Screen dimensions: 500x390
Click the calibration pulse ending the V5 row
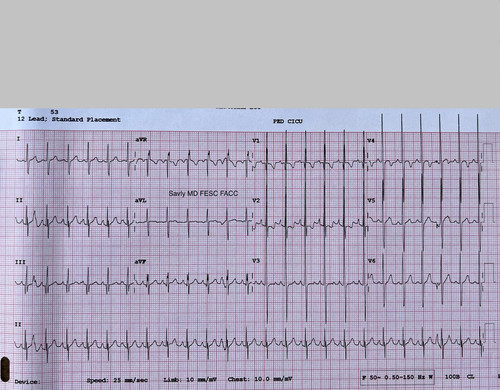click(488, 213)
